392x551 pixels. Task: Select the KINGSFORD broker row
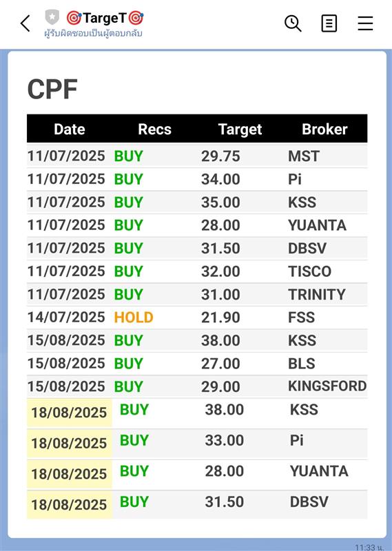point(197,386)
